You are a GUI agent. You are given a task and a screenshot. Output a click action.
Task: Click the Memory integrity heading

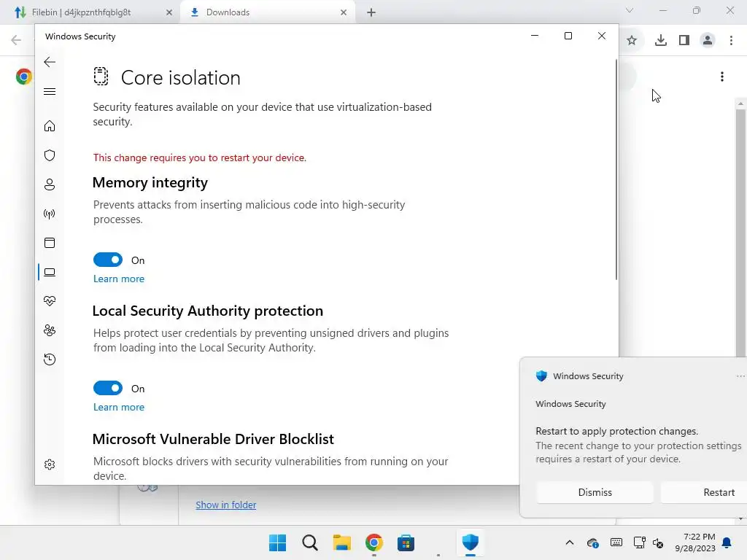click(x=150, y=182)
